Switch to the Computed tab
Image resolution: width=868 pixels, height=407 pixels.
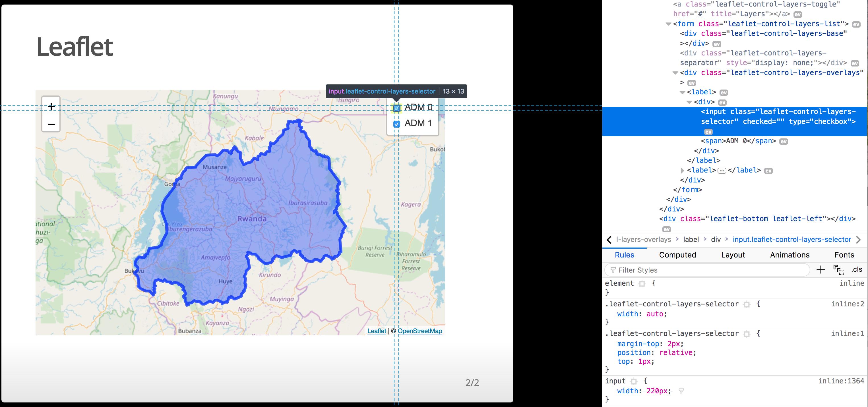click(x=677, y=255)
